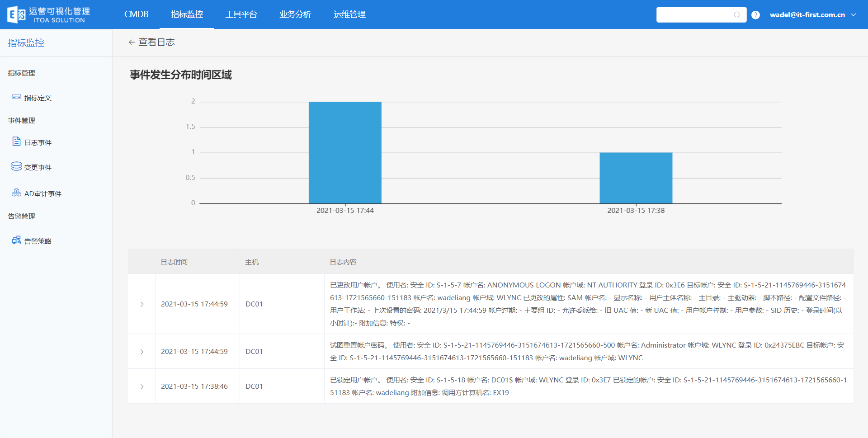
Task: Expand the 已锁定用户帐户 log row
Action: click(142, 386)
